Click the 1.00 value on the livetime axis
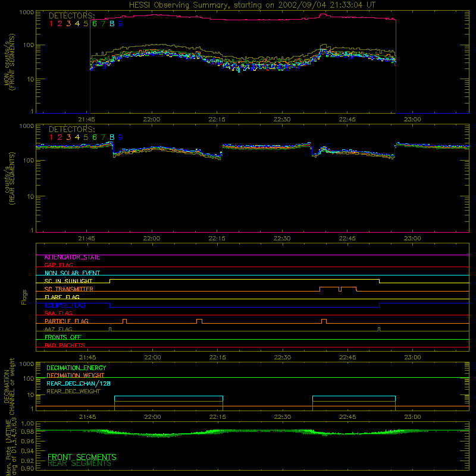The image size is (476, 476). click(x=27, y=424)
